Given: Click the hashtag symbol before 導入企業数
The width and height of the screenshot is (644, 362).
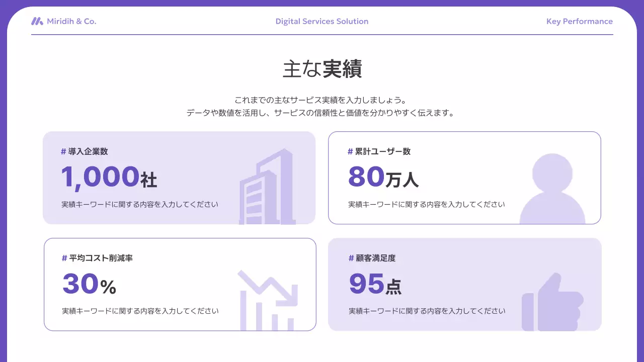Looking at the screenshot, I should [x=62, y=151].
